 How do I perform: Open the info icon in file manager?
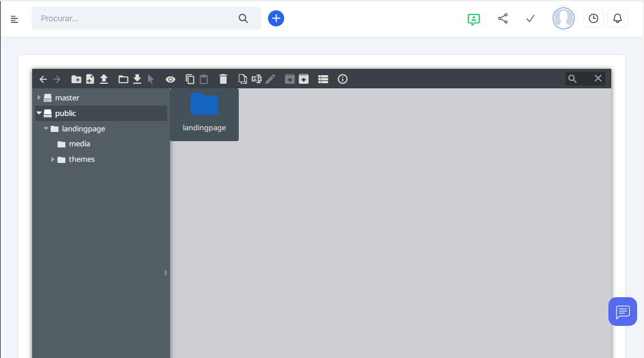343,79
